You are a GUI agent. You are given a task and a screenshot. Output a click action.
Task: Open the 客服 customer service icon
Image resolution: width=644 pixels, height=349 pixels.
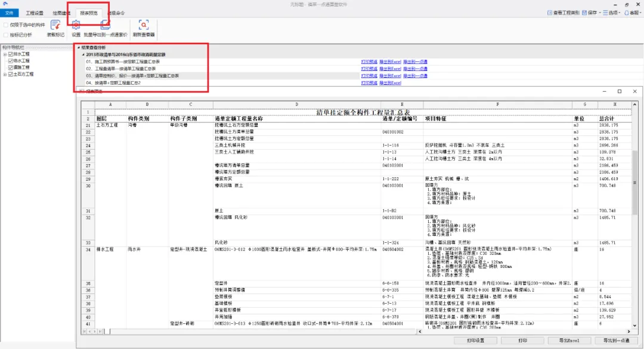tap(627, 13)
